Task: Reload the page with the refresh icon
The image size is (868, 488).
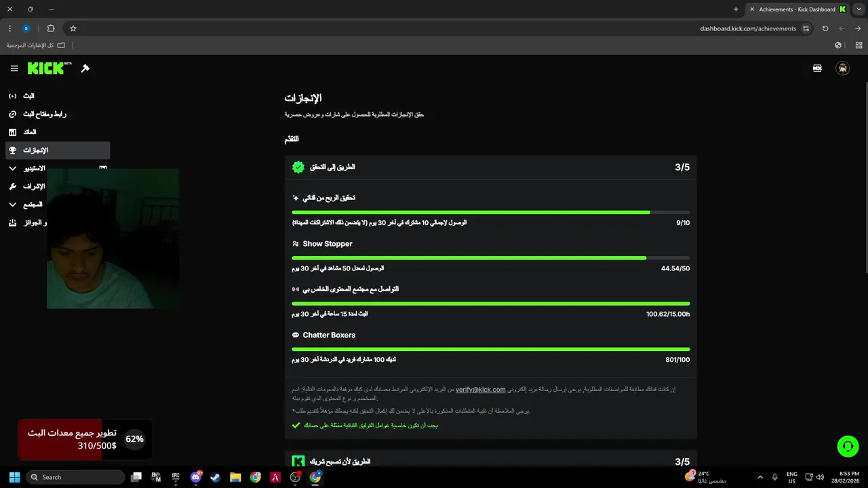Action: coord(825,28)
